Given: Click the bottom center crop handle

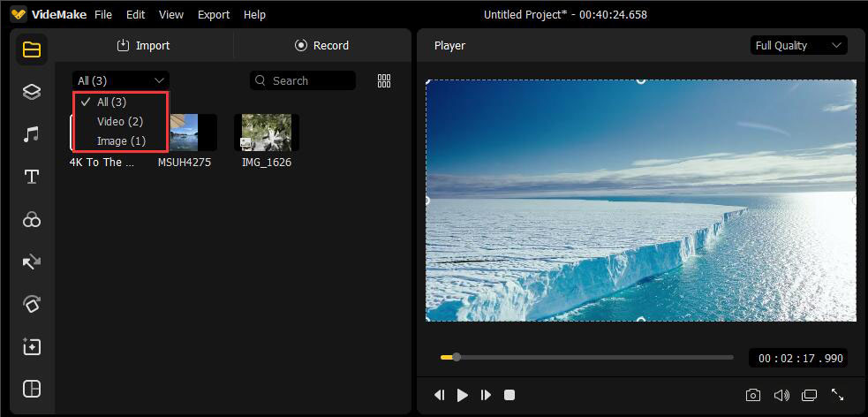Looking at the screenshot, I should [x=641, y=320].
